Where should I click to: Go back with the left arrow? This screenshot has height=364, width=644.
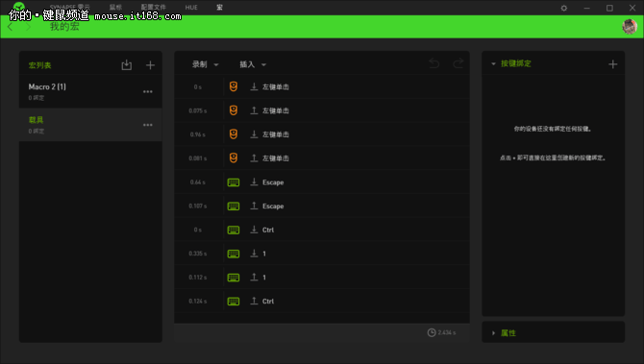coord(11,27)
